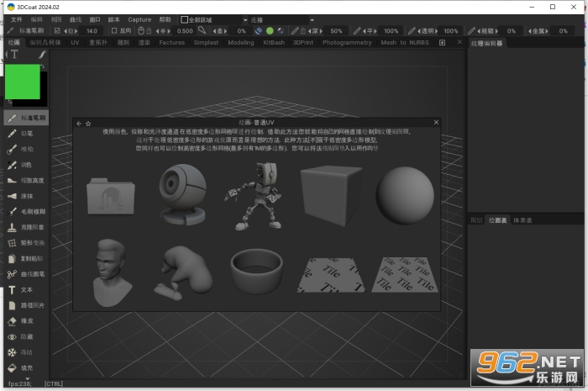The width and height of the screenshot is (588, 391).
Task: Select the 填充 fill tool
Action: point(26,368)
